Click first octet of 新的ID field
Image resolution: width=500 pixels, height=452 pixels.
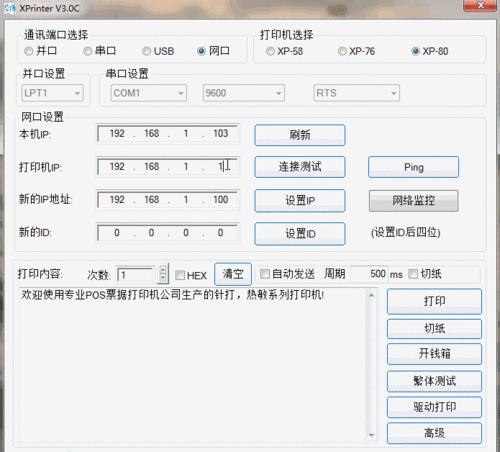(117, 233)
